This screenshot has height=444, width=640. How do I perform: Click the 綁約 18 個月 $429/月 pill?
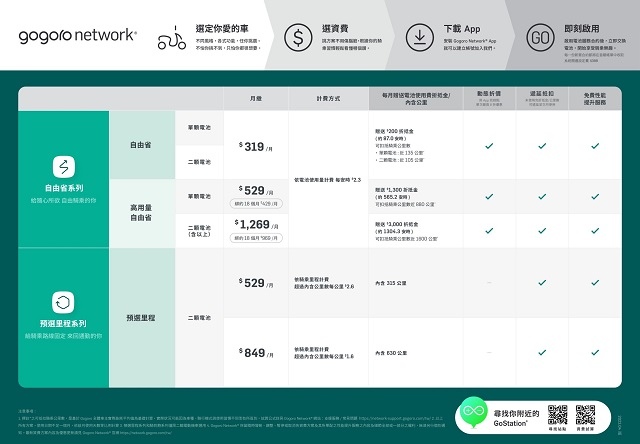pos(256,203)
